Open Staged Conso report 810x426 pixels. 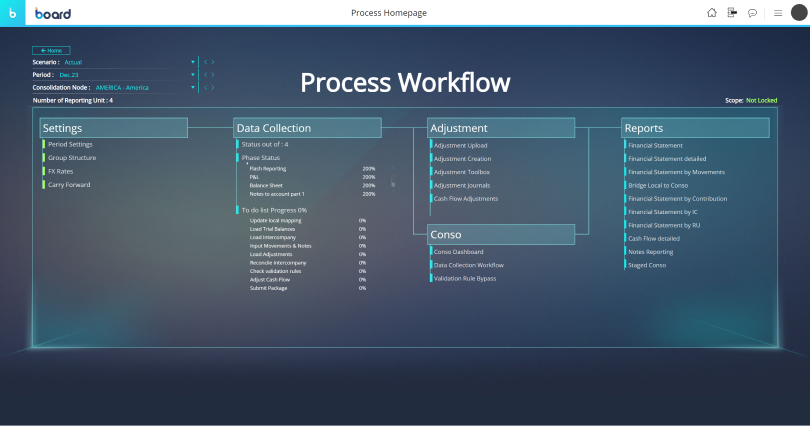tap(647, 265)
